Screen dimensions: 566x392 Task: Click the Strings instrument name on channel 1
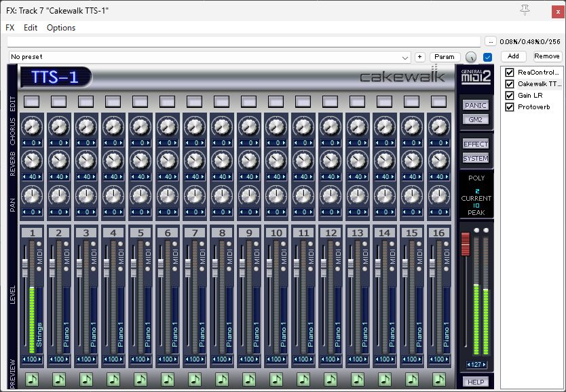39,334
